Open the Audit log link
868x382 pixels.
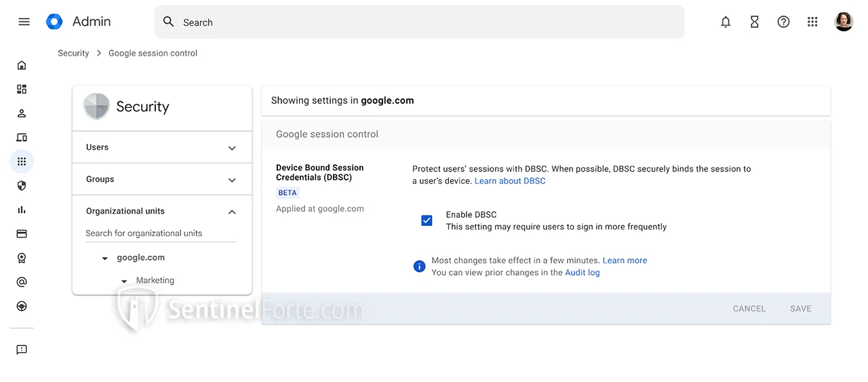tap(583, 273)
